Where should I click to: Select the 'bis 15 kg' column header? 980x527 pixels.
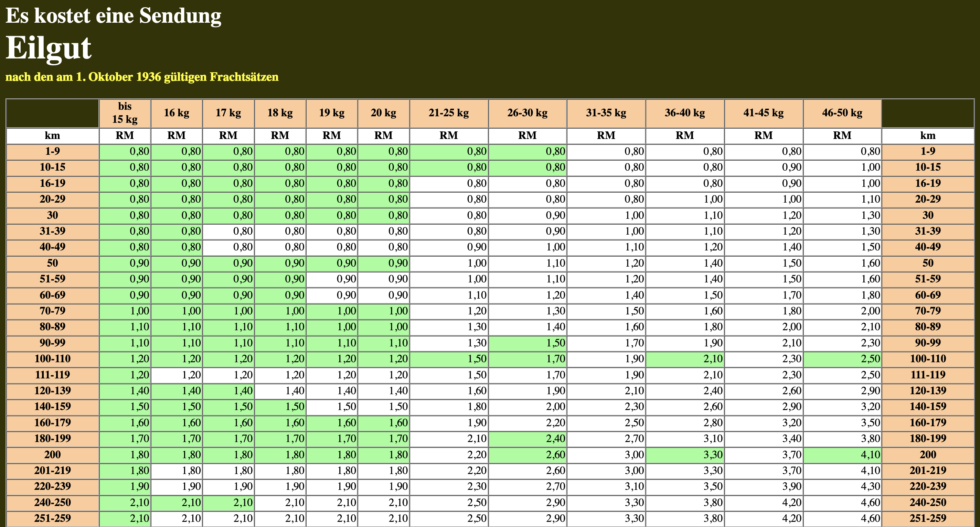coord(125,113)
